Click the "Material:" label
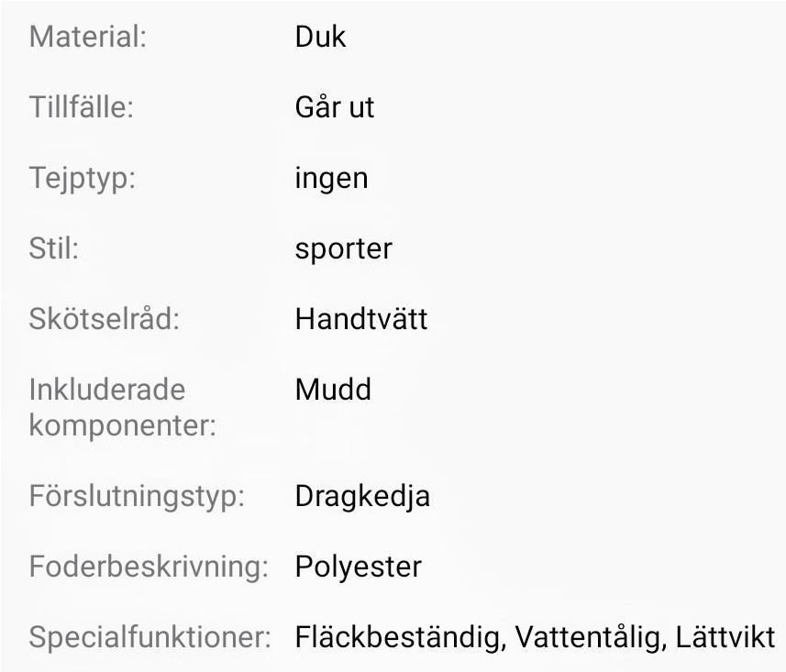 click(88, 38)
